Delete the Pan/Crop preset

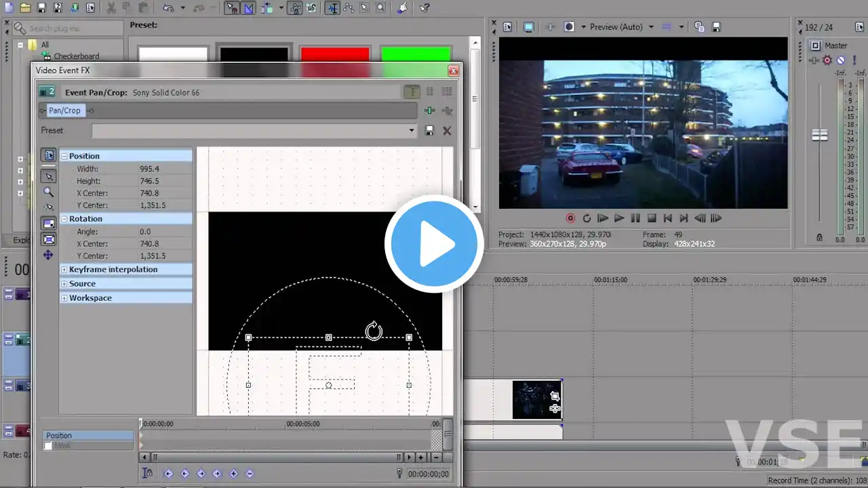pyautogui.click(x=447, y=131)
